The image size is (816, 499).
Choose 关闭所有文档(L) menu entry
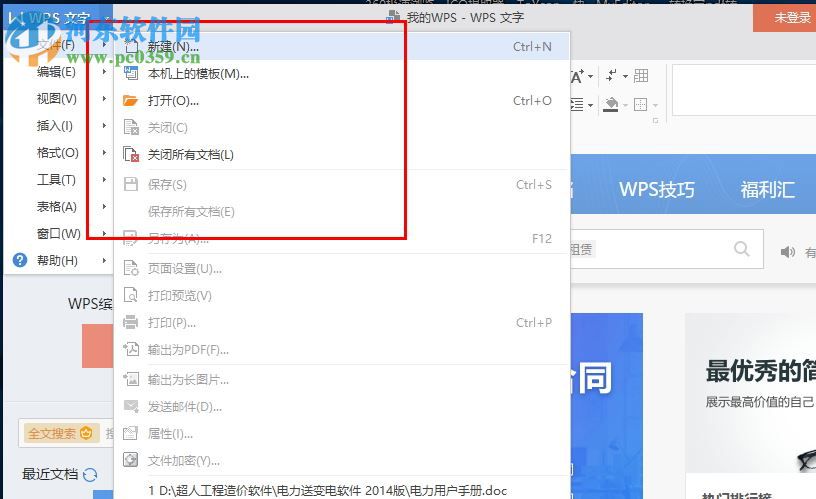[x=342, y=155]
